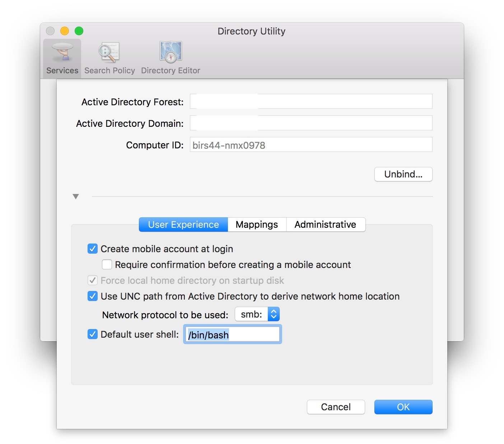Click the Cancel button
The image size is (504, 444).
(336, 407)
